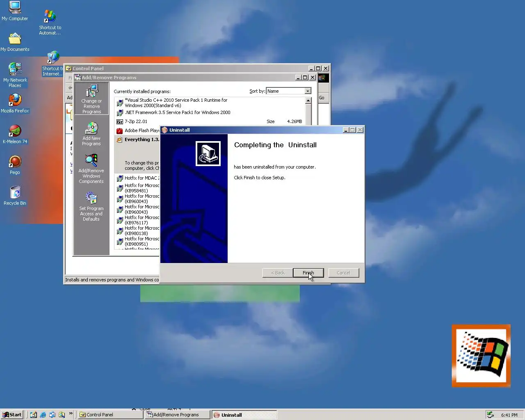Open Add/Remove Windows Components in sidebar

pos(91,169)
